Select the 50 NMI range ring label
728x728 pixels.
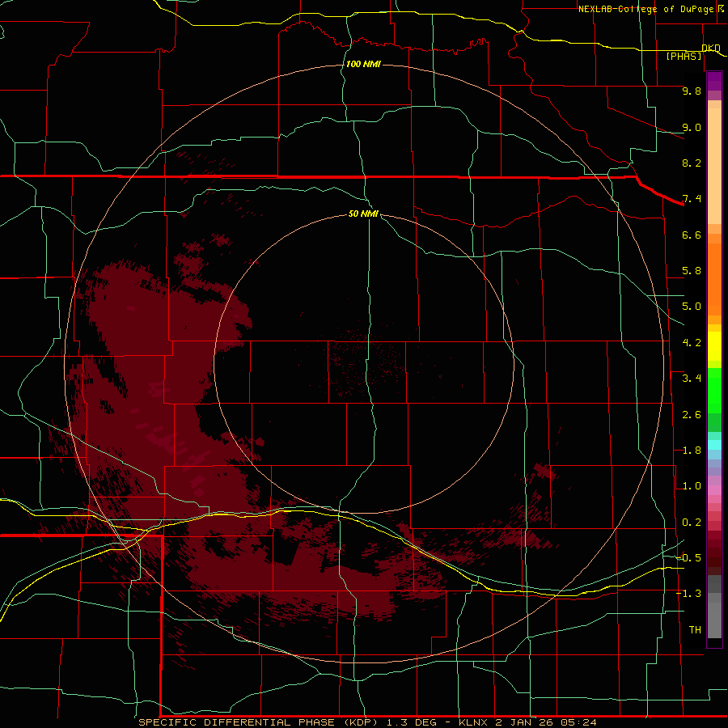click(363, 214)
